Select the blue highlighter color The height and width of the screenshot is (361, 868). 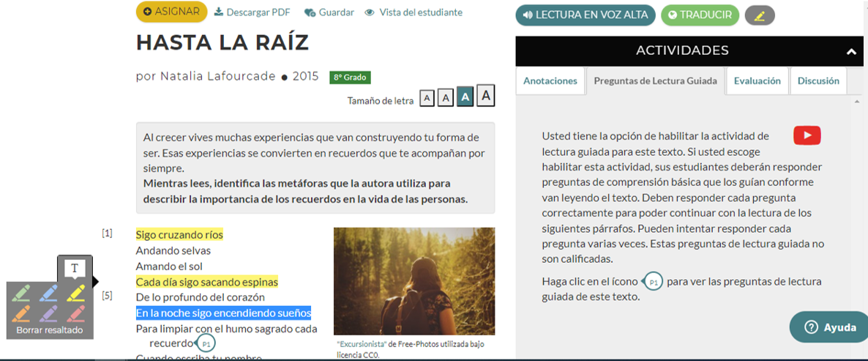(48, 293)
